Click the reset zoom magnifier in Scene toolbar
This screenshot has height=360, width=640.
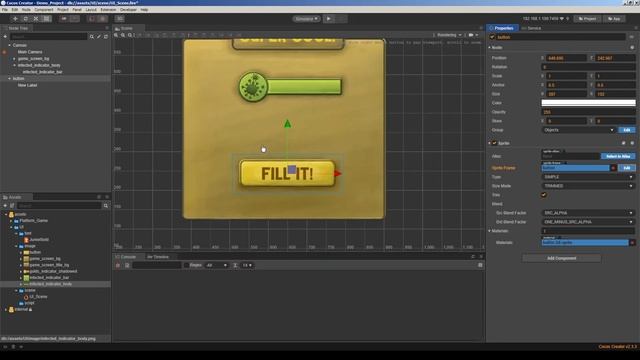click(x=130, y=35)
